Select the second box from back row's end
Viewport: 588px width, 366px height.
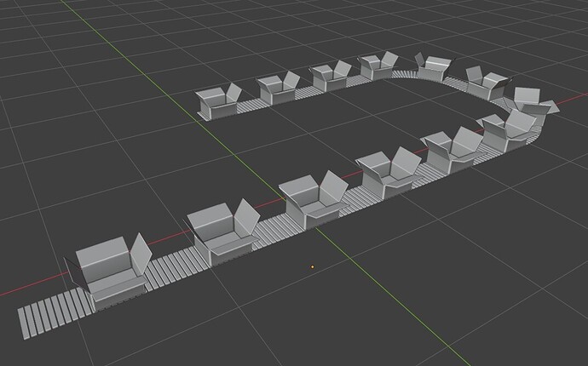click(x=278, y=89)
